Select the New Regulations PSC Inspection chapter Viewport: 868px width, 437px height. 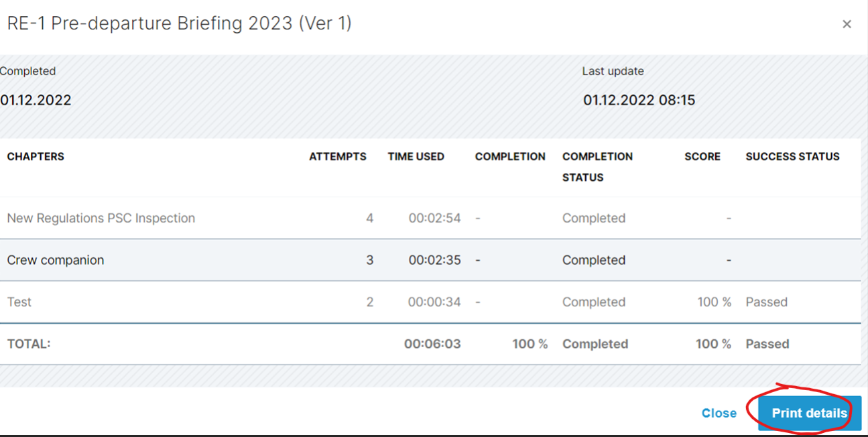pos(101,218)
